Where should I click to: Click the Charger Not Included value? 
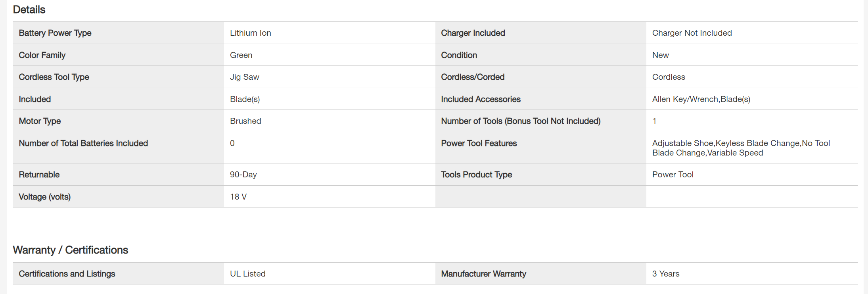692,33
